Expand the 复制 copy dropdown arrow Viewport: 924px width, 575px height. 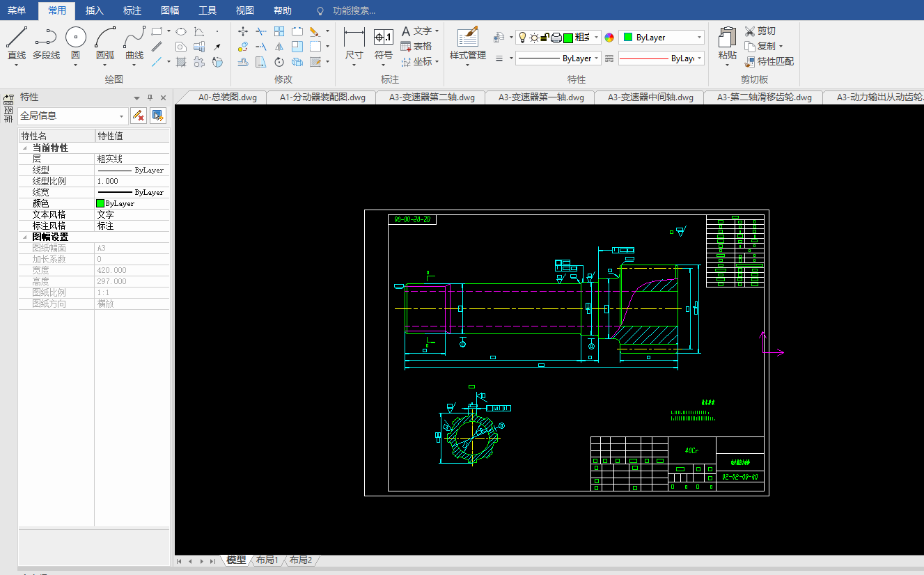[x=781, y=47]
